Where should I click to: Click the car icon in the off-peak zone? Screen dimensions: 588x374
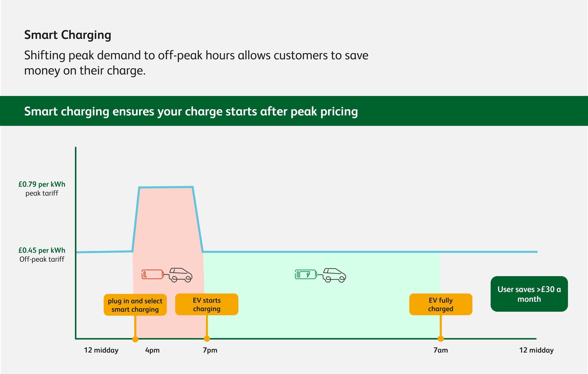coord(334,275)
